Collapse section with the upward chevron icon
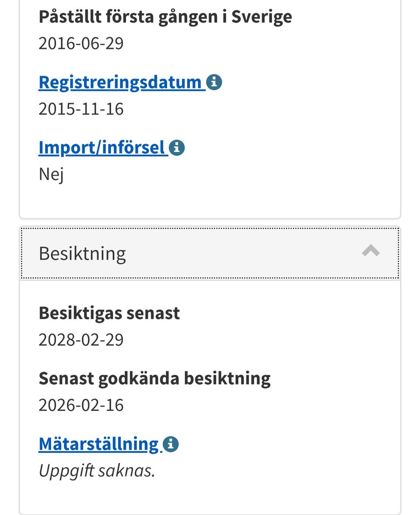The height and width of the screenshot is (515, 420). [371, 251]
